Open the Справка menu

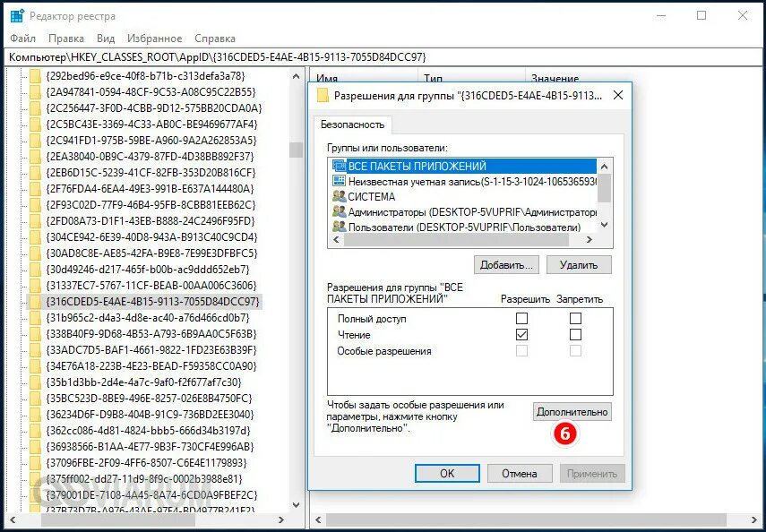click(215, 39)
